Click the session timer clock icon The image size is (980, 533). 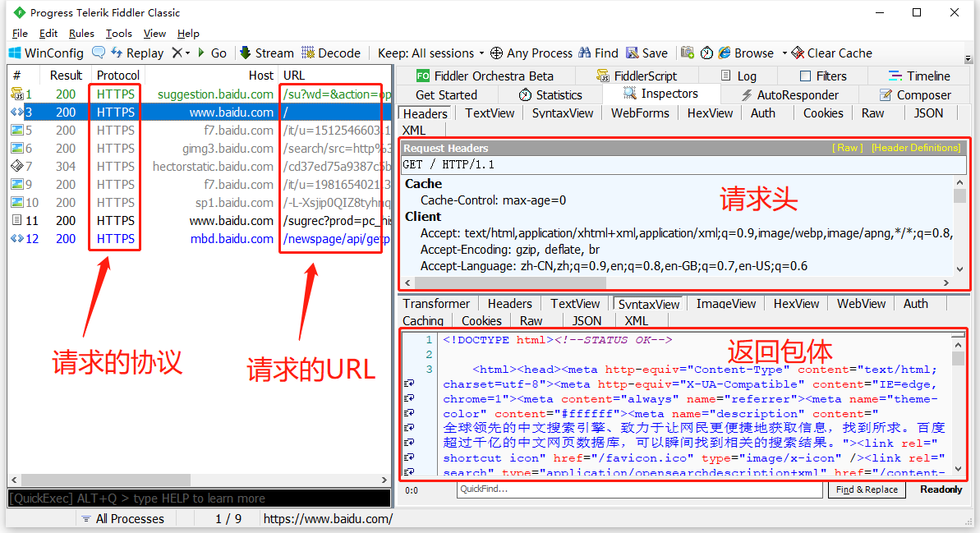coord(706,53)
